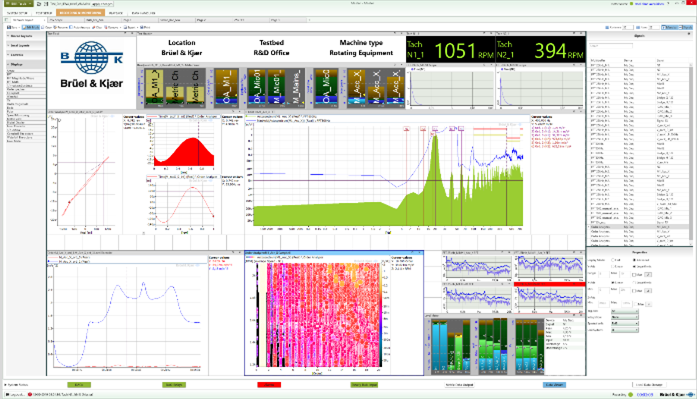
Task: Enable the Z-axis Auto checkbox in Properties
Action: 636,304
